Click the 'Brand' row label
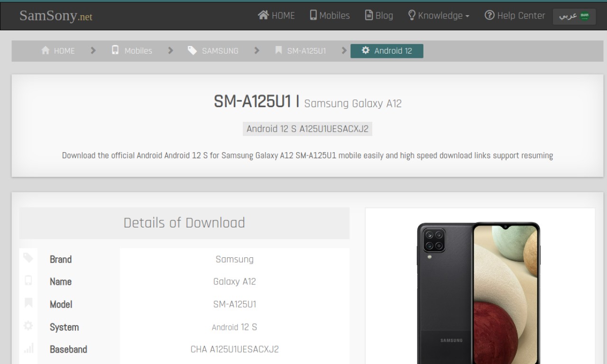Viewport: 607px width, 364px height. pos(61,259)
